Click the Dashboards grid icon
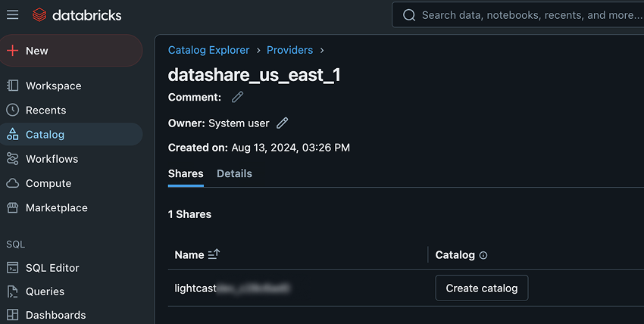Screen dimensions: 644x324 [13, 315]
